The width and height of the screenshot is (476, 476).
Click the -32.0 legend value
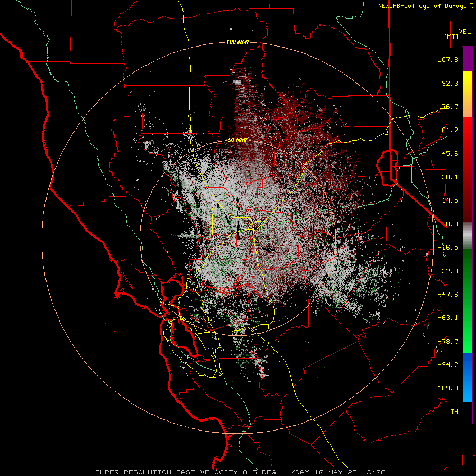[x=448, y=271]
